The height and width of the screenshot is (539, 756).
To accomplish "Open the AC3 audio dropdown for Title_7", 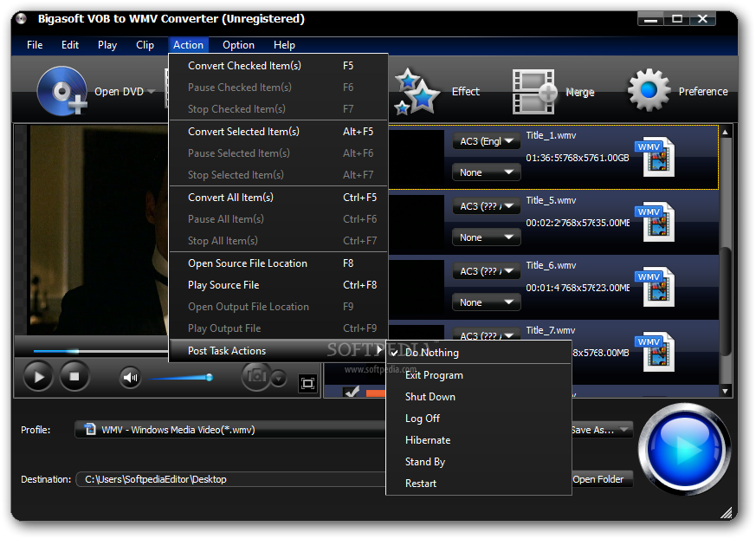I will (486, 334).
